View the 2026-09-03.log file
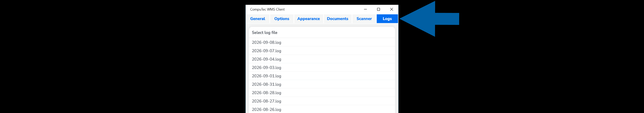This screenshot has height=113, width=644. click(x=322, y=68)
